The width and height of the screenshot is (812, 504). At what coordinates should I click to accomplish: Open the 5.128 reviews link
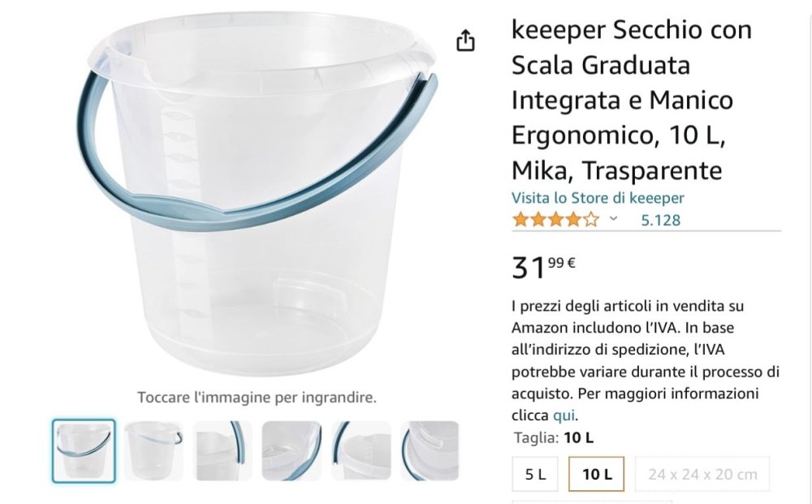click(660, 219)
